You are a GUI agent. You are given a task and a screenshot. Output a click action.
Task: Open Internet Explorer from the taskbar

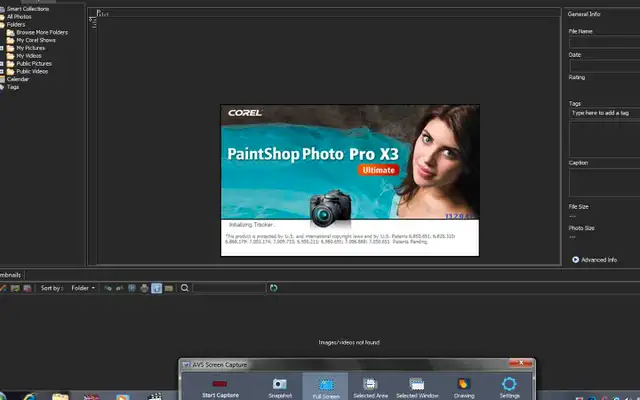(29, 396)
